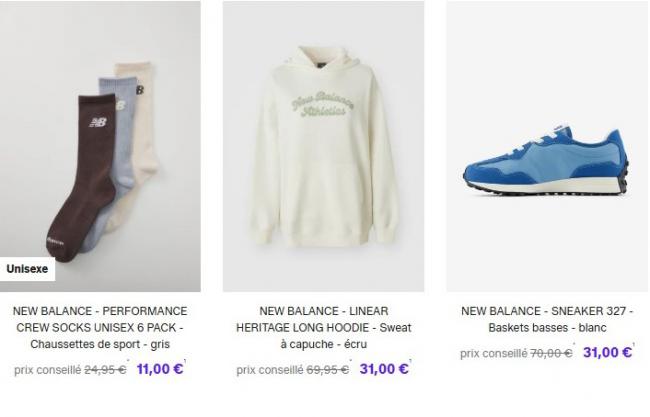The height and width of the screenshot is (417, 650).
Task: Click the crossed-out 69,95 € price
Action: click(327, 370)
